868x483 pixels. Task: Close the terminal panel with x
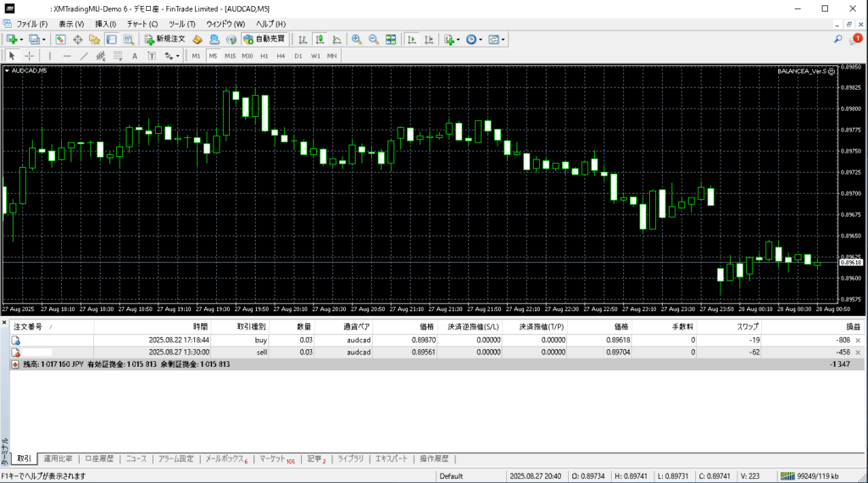(4, 322)
